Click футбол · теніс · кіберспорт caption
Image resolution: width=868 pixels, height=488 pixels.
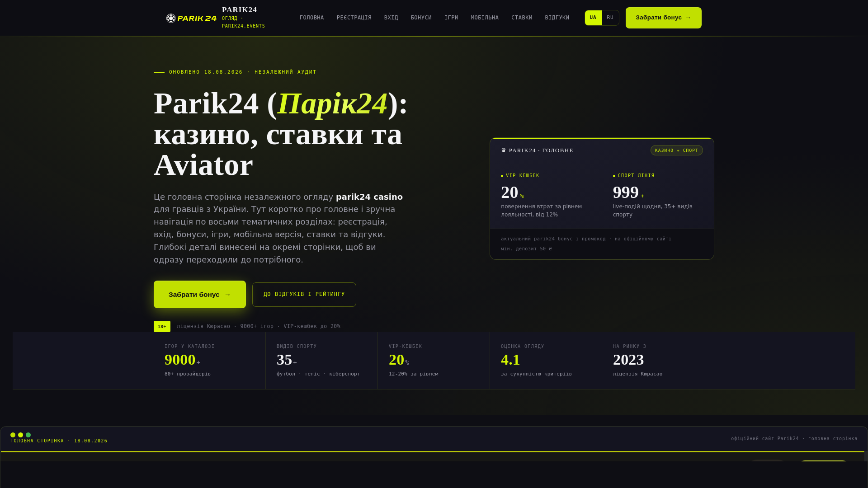318,374
